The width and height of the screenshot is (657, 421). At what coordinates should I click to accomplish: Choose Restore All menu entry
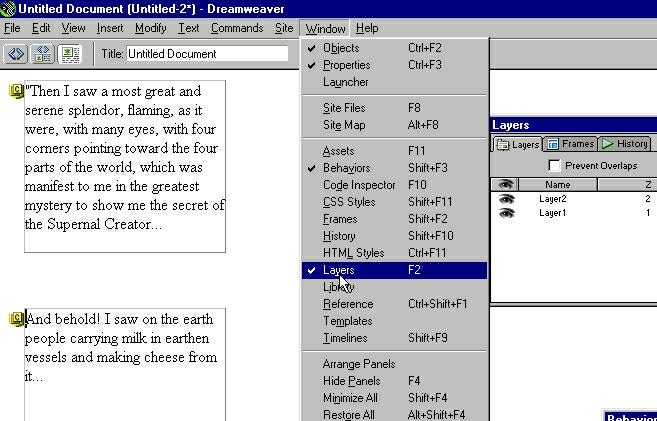394,415
